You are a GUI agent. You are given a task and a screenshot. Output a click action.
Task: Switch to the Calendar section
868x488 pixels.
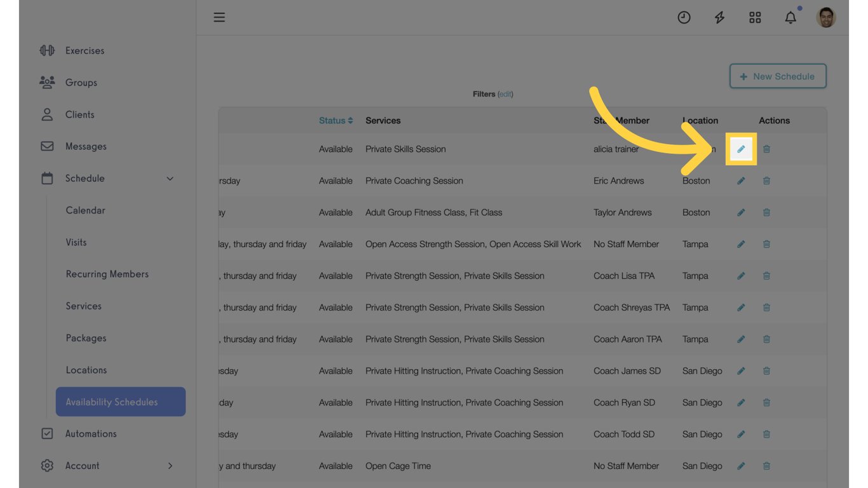tap(85, 210)
